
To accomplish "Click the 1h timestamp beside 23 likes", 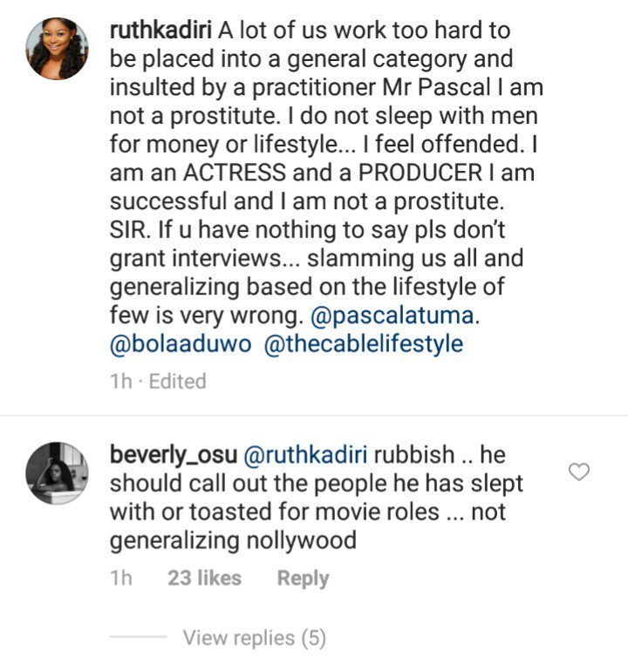I will point(120,578).
